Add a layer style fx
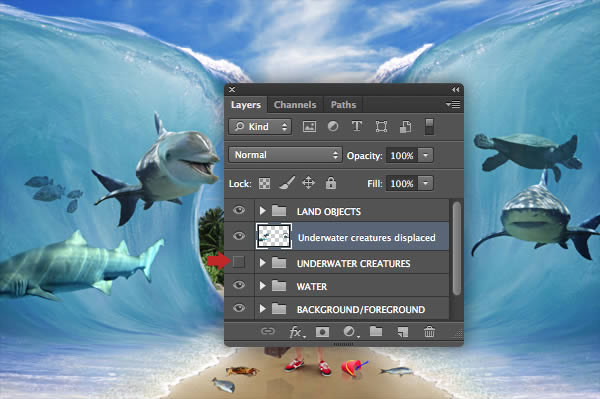Viewport: 600px width, 399px height. [x=297, y=332]
